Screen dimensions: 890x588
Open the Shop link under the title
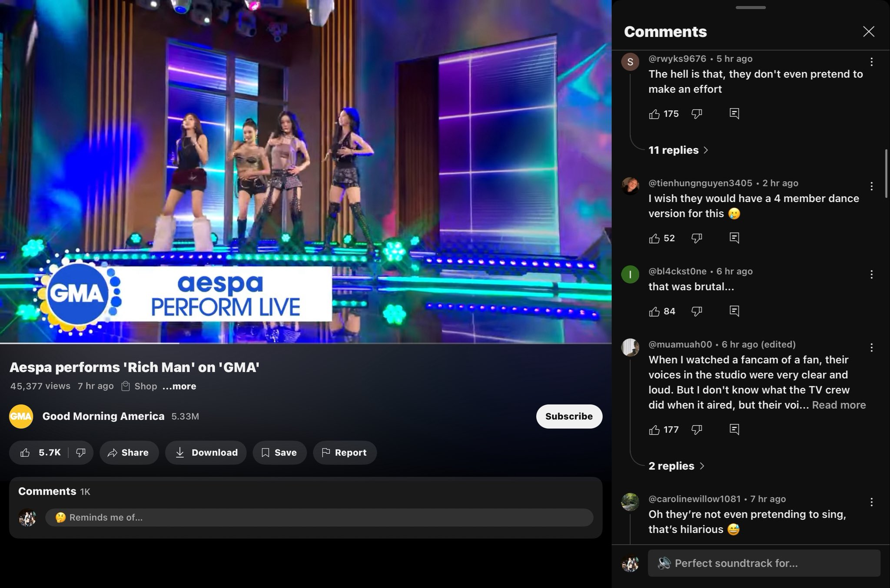pyautogui.click(x=139, y=386)
